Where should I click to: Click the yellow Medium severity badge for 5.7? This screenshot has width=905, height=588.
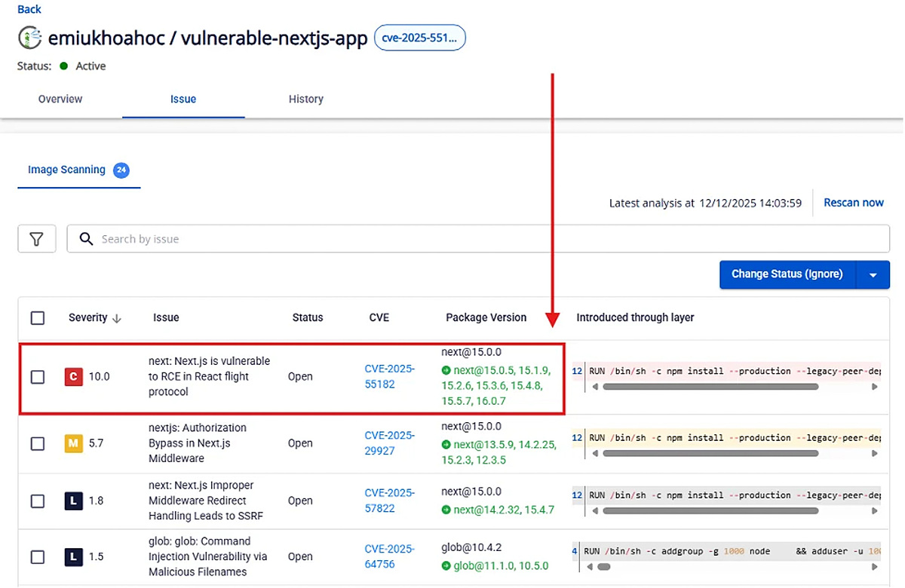coord(73,443)
